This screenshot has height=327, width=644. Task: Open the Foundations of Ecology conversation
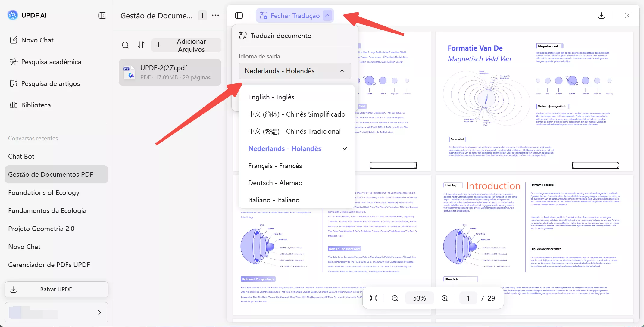44,192
